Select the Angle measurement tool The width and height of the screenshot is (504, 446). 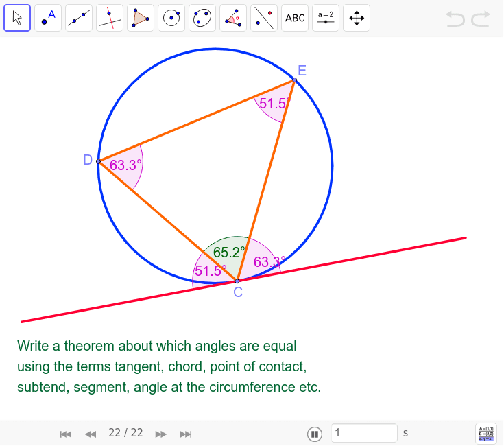(x=233, y=18)
